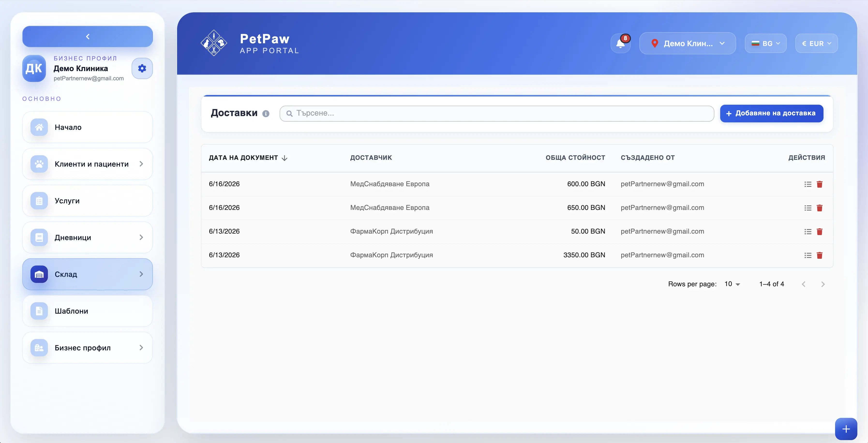Image resolution: width=868 pixels, height=443 pixels.
Task: Expand the Бизнес профил chevron
Action: (141, 347)
